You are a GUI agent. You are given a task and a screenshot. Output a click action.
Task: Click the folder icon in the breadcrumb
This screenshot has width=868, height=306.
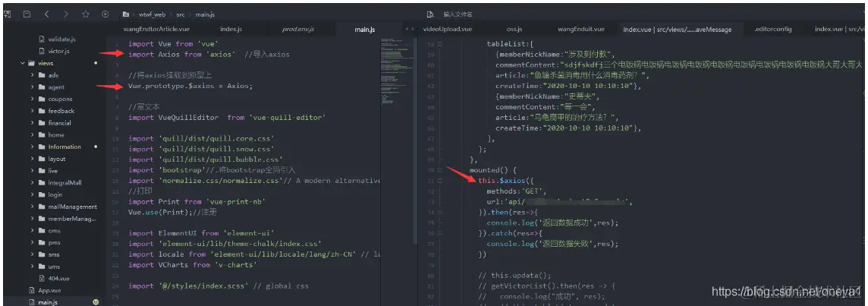click(x=126, y=14)
